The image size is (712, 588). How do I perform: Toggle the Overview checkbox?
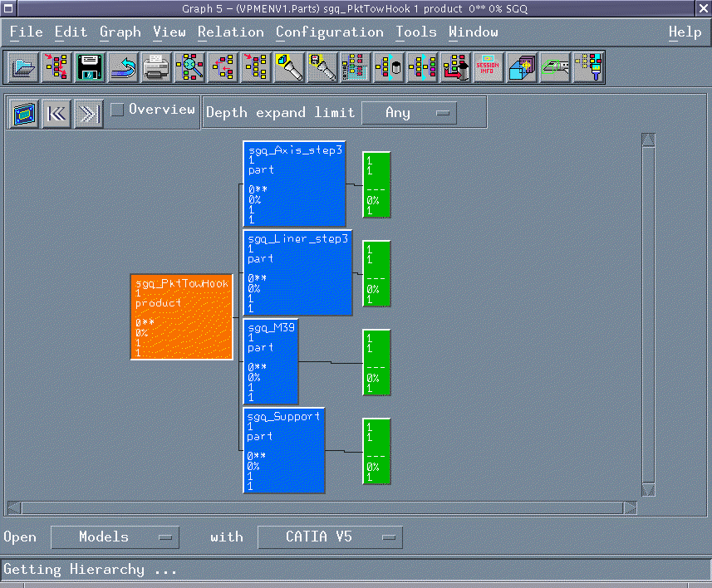pos(118,110)
